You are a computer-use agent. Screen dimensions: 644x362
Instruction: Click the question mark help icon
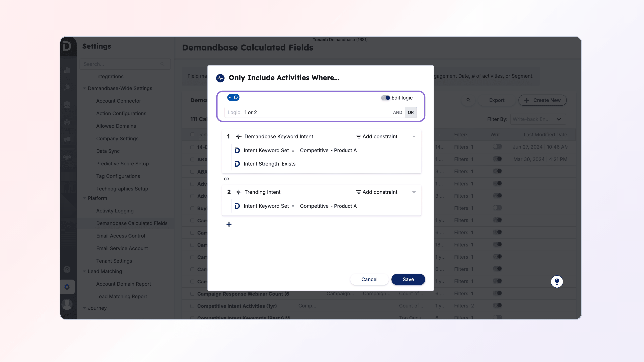click(x=67, y=269)
